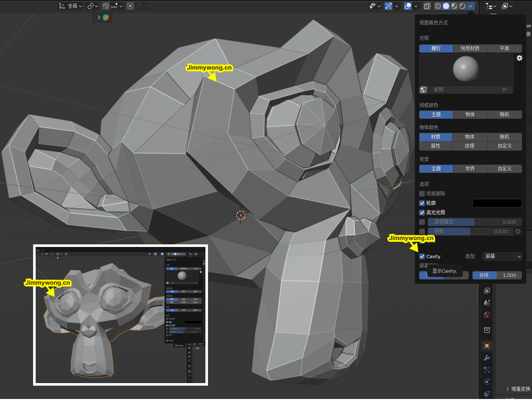
Task: Open studio light settings gear icon
Action: (x=519, y=58)
